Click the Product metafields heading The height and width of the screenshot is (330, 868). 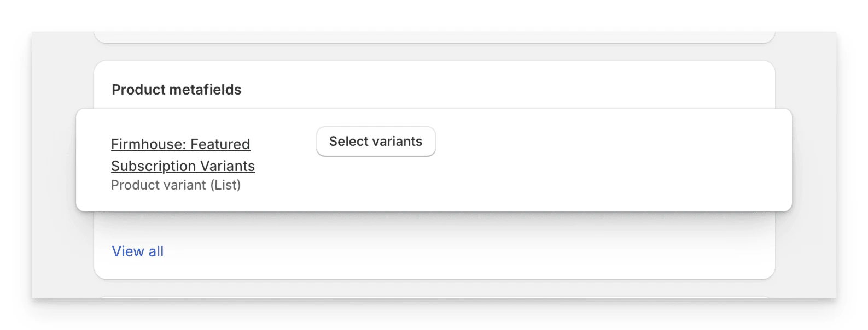tap(176, 89)
